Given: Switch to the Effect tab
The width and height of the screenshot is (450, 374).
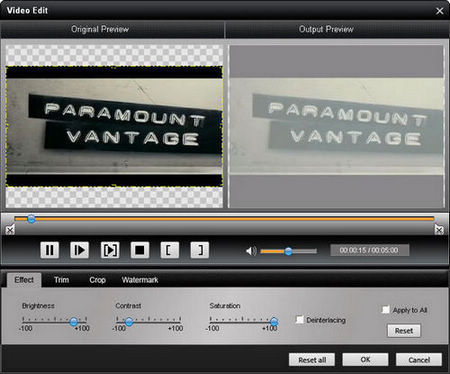Looking at the screenshot, I should pyautogui.click(x=24, y=280).
